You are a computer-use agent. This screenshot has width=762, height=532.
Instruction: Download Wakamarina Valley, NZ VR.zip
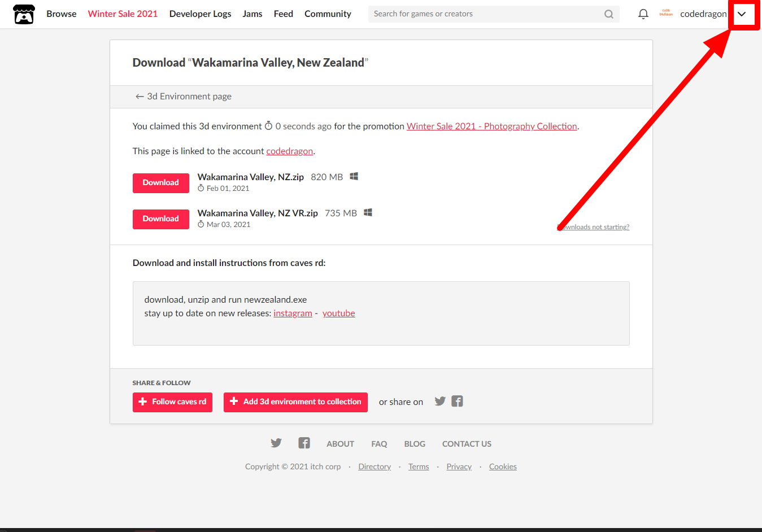coord(161,219)
